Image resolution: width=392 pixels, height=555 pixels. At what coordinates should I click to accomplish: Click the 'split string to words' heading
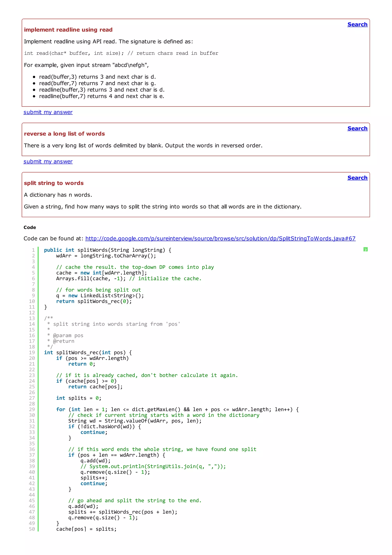[x=54, y=183]
